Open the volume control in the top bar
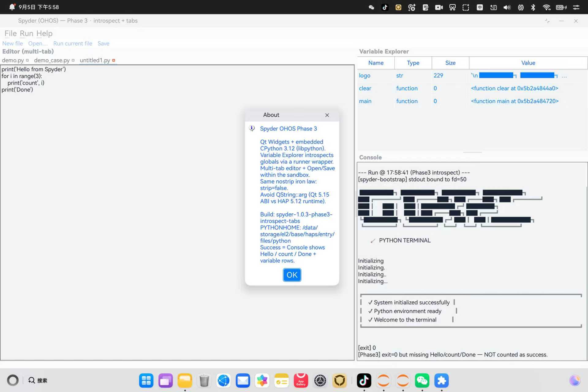Viewport: 588px width, 392px height. pyautogui.click(x=507, y=7)
